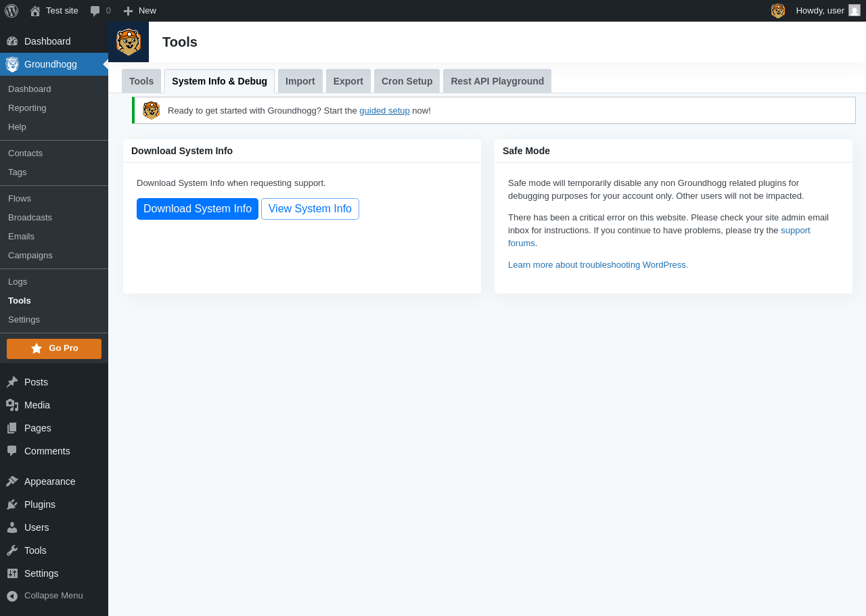Click the plus icon beside New
This screenshot has height=616, width=866.
click(x=128, y=11)
